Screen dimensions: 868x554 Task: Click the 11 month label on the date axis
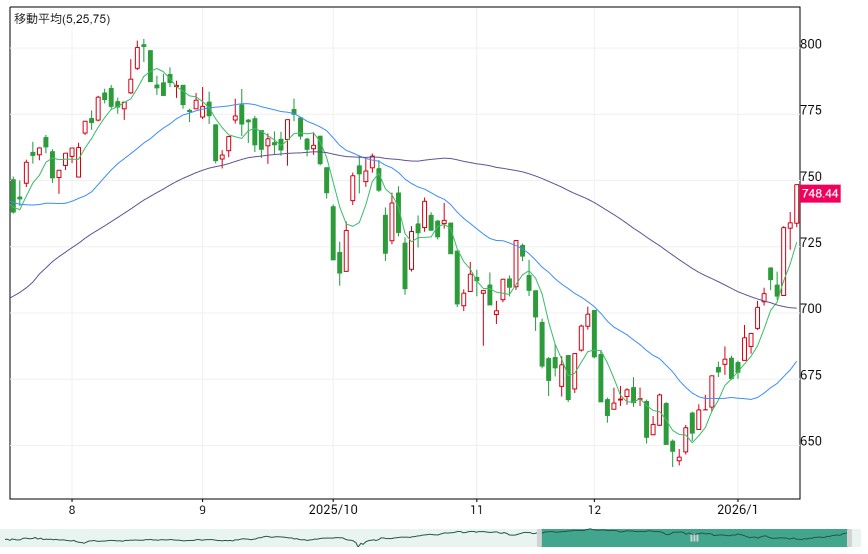pos(477,509)
